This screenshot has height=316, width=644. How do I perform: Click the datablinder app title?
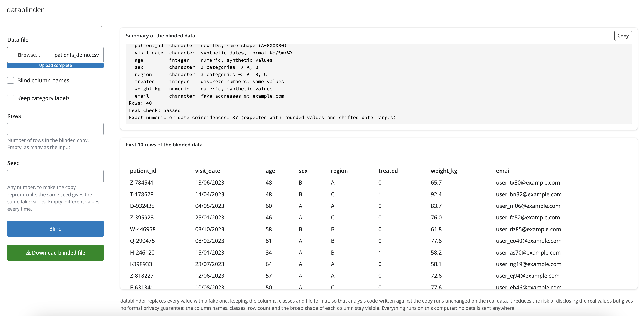[25, 10]
